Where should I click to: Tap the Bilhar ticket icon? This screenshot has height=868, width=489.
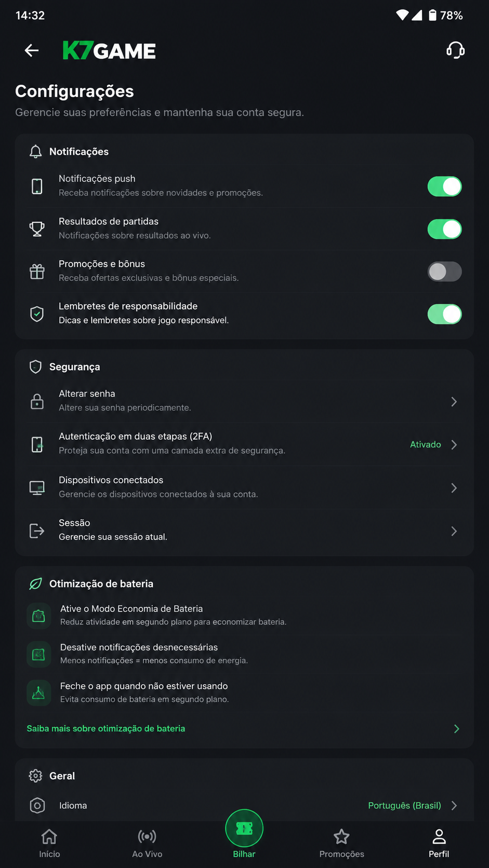coord(244,828)
